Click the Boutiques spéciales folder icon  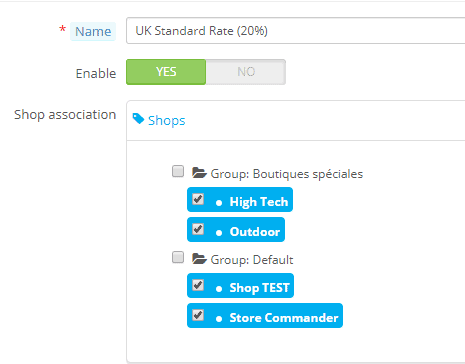point(199,173)
